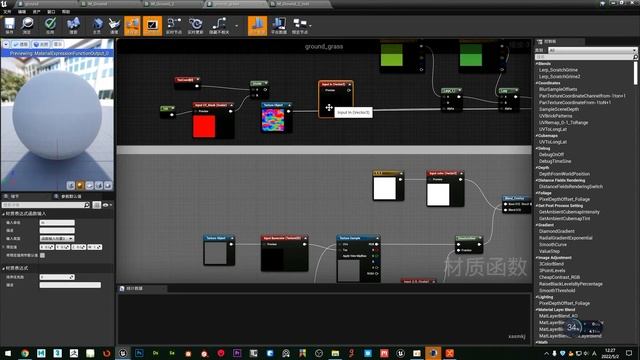Viewport: 640px width, 360px height.
Task: Select the custom mesh preview icon
Action: pyautogui.click(x=108, y=186)
